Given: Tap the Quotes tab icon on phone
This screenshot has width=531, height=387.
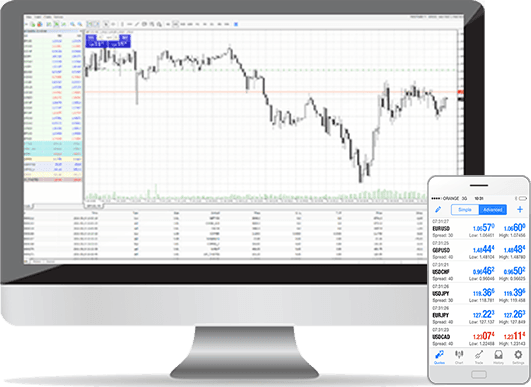Looking at the screenshot, I should tap(439, 357).
